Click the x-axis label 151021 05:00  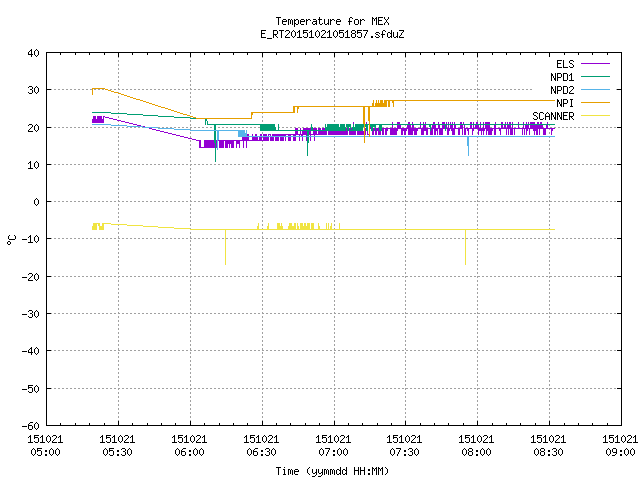click(45, 446)
